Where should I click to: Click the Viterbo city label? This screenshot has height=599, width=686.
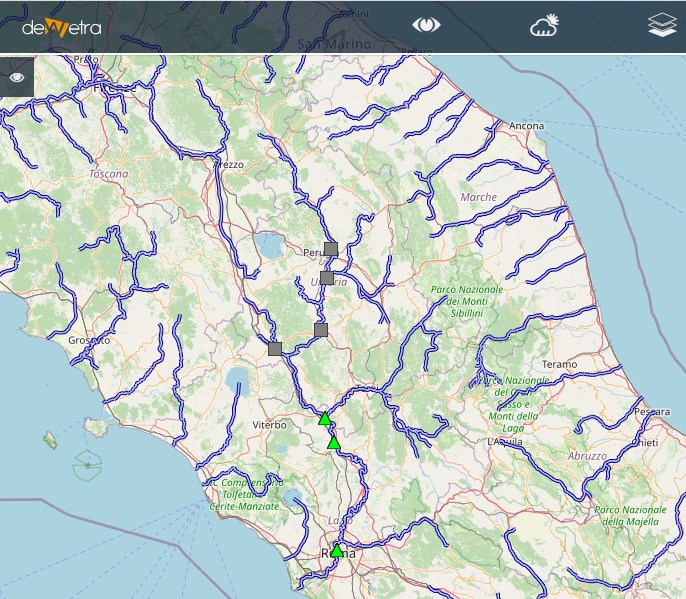(x=270, y=424)
